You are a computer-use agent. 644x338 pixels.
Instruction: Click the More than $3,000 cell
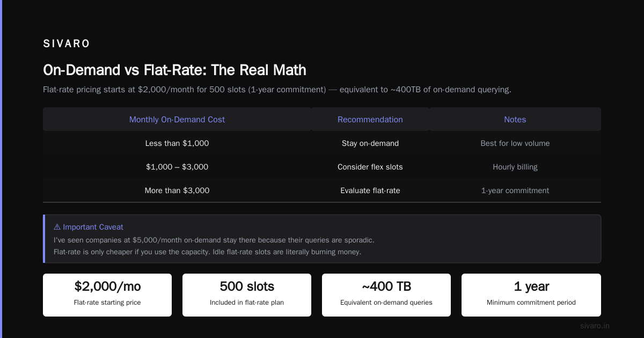coord(177,190)
